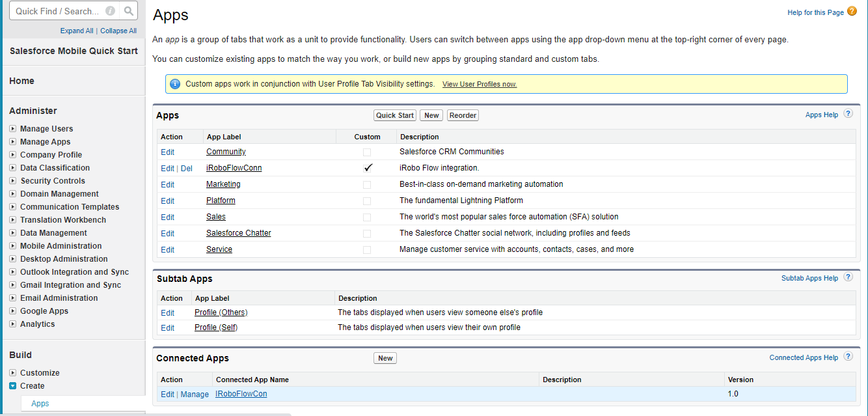This screenshot has height=416, width=868.
Task: Click the Connected Apps Help question icon
Action: (x=848, y=357)
